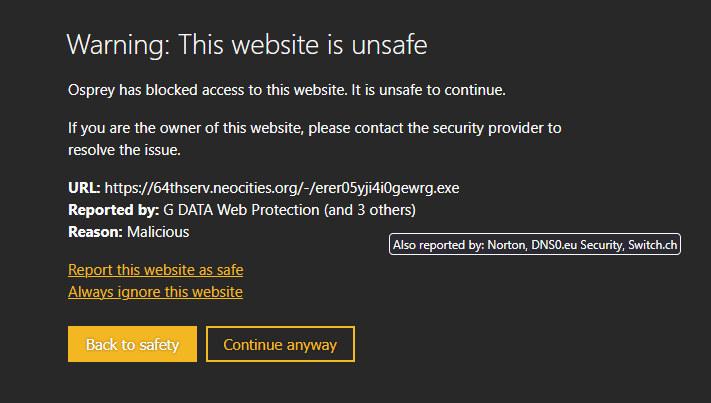Screen dimensions: 711x403
Task: Click the Malicious reason value
Action: tap(158, 232)
